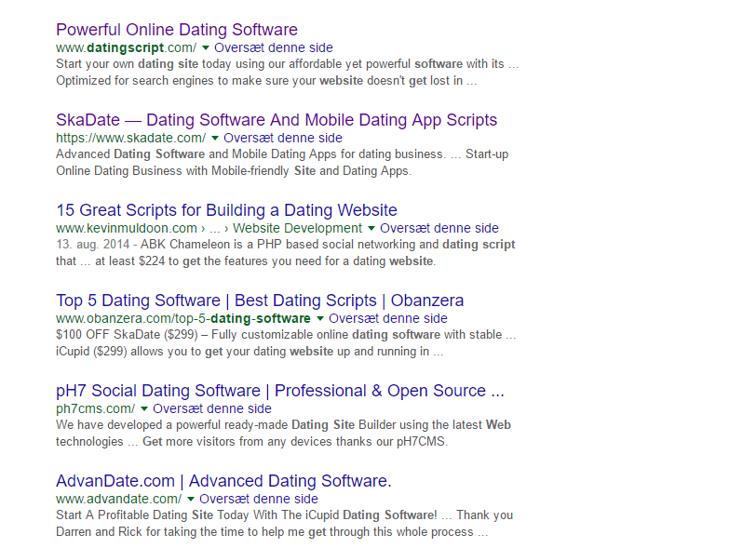Open the SkaDate Dating Software result title
This screenshot has width=756, height=548.
277,120
